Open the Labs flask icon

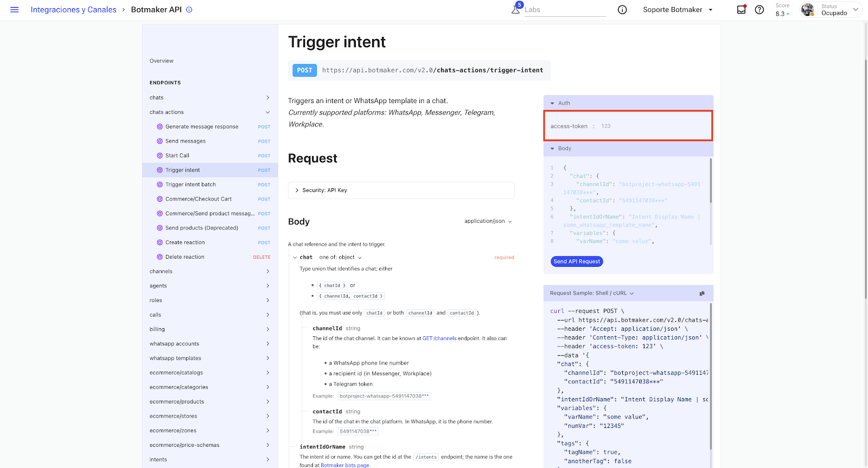click(516, 9)
